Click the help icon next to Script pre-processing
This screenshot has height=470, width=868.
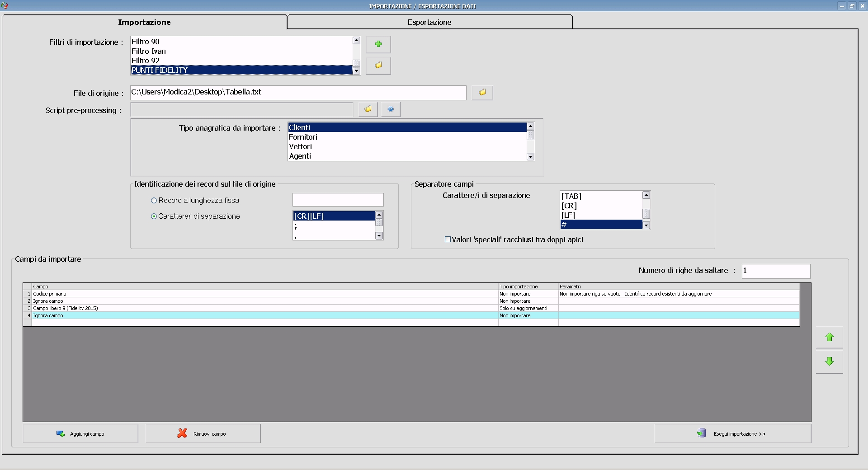391,109
